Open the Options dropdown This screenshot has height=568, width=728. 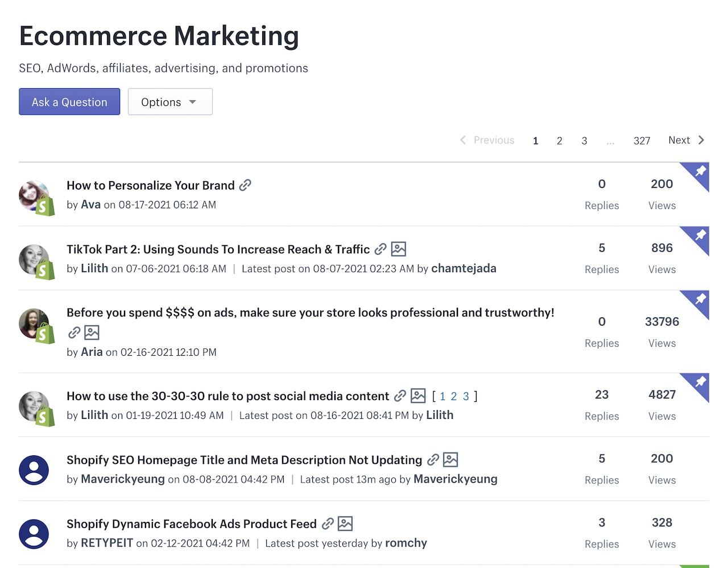point(170,102)
